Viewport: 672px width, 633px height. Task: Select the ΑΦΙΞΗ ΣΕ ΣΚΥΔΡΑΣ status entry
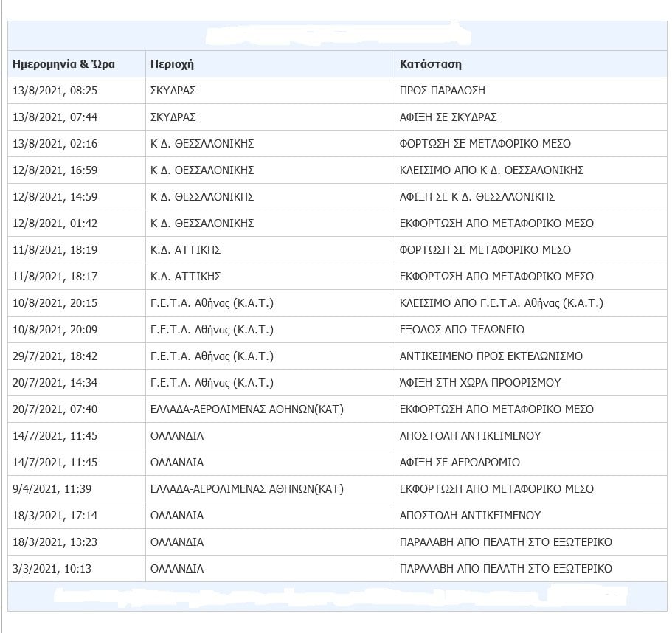click(448, 117)
